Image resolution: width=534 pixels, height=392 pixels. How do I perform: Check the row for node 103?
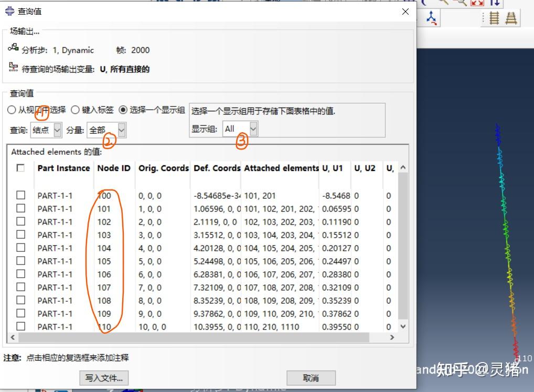click(21, 235)
